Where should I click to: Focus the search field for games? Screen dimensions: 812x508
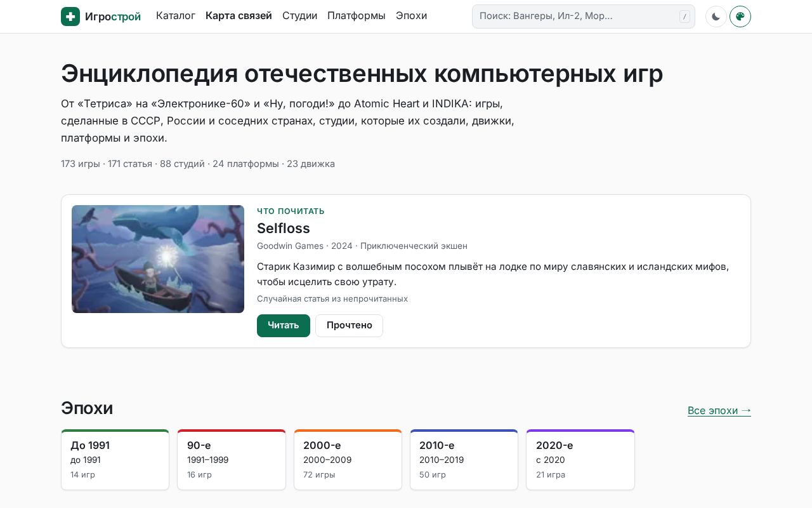click(x=584, y=17)
